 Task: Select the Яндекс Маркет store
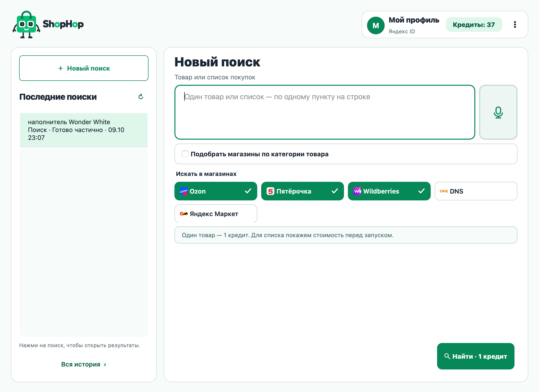(x=216, y=214)
